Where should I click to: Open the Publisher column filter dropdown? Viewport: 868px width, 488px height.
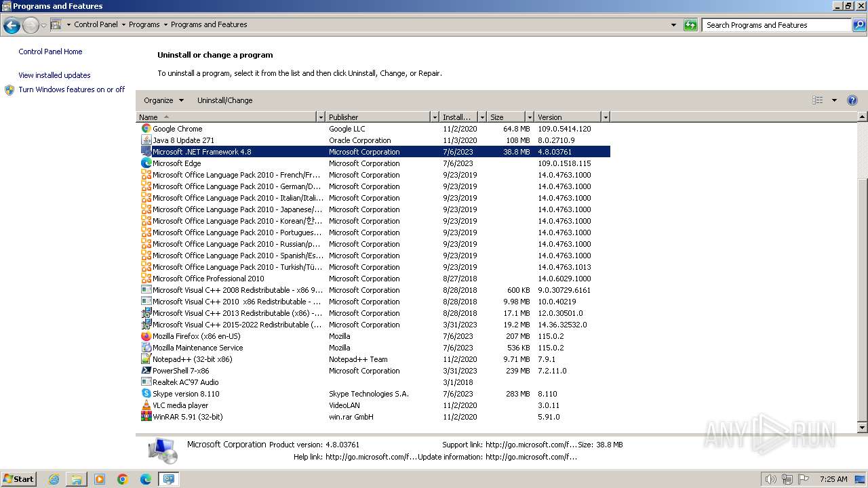[435, 117]
